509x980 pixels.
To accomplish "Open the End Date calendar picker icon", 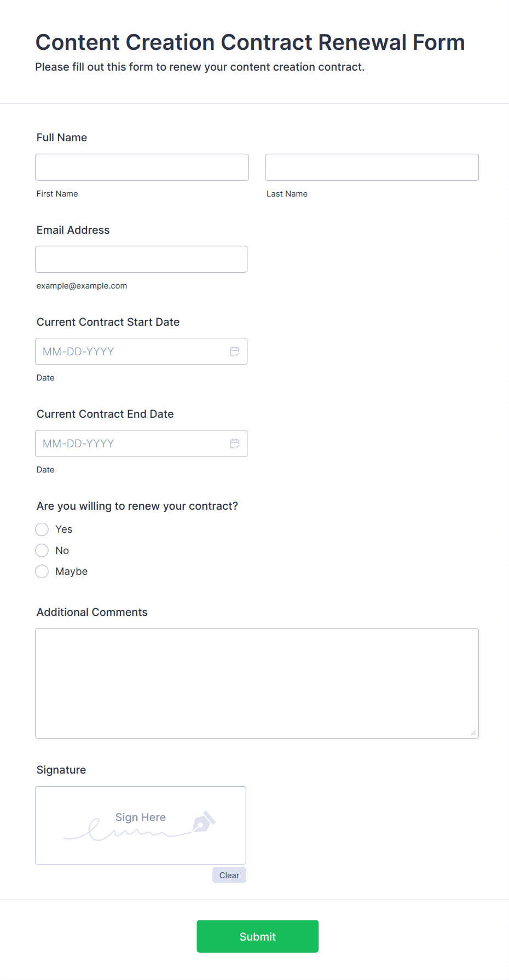I will pyautogui.click(x=235, y=443).
